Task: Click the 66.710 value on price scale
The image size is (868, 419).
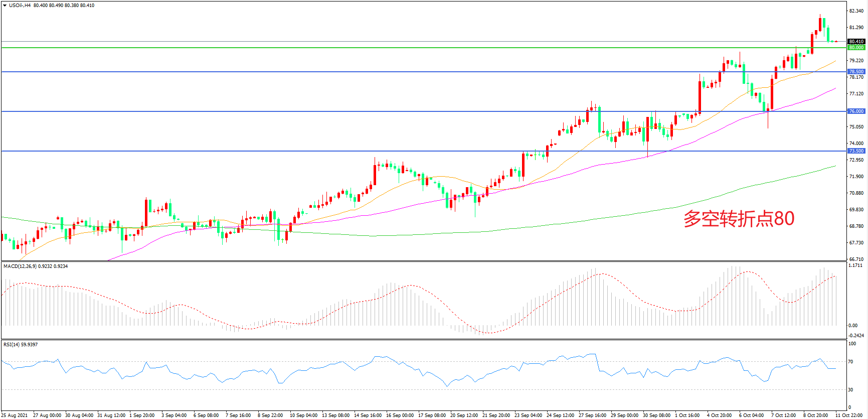Action: point(856,259)
